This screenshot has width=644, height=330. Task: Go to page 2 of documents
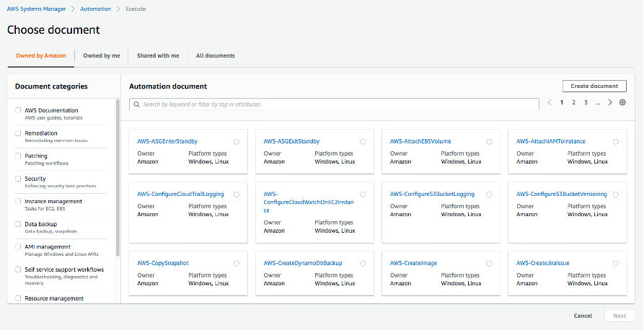pos(574,102)
